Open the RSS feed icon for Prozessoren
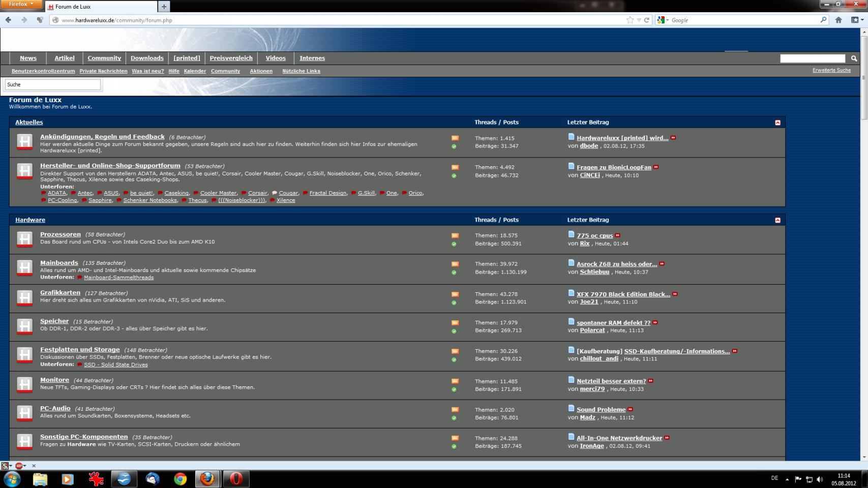Viewport: 868px width, 488px height. coord(455,235)
